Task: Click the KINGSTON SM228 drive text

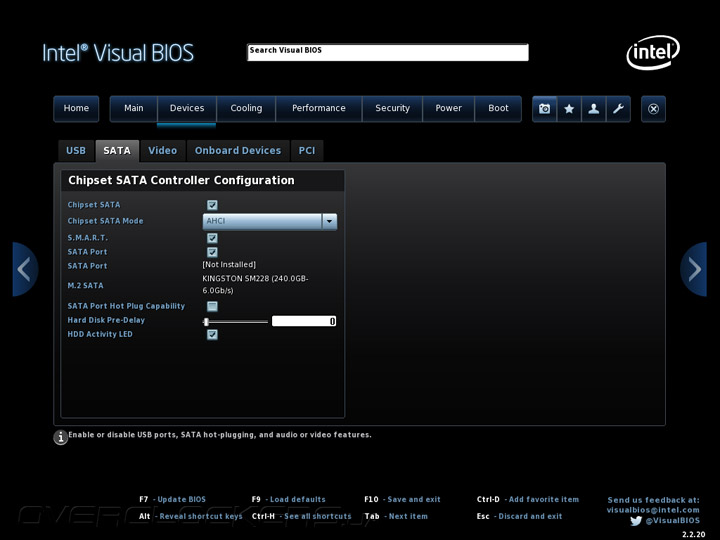Action: point(255,285)
